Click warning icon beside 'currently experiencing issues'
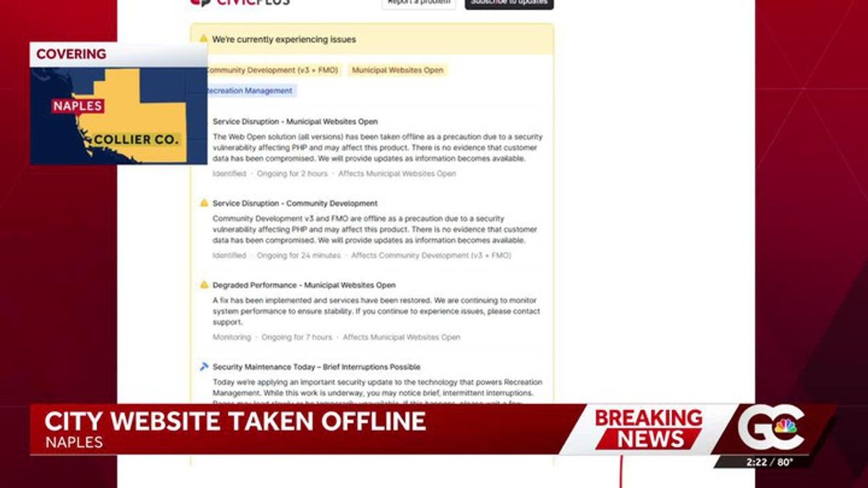 204,39
